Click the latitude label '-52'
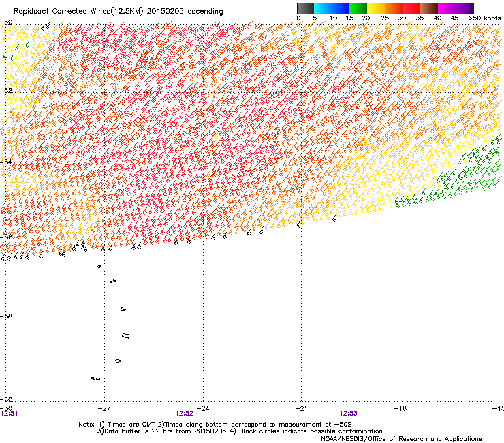The image size is (504, 443). point(6,91)
